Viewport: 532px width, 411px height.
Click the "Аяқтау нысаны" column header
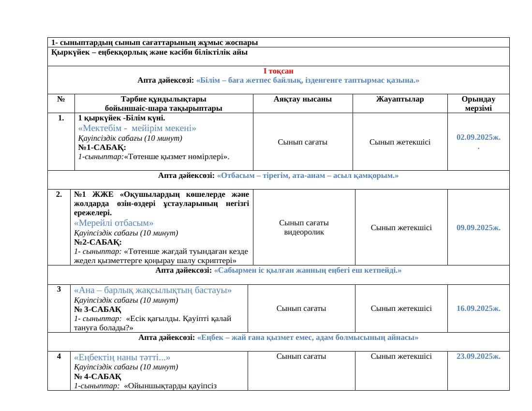pos(303,100)
